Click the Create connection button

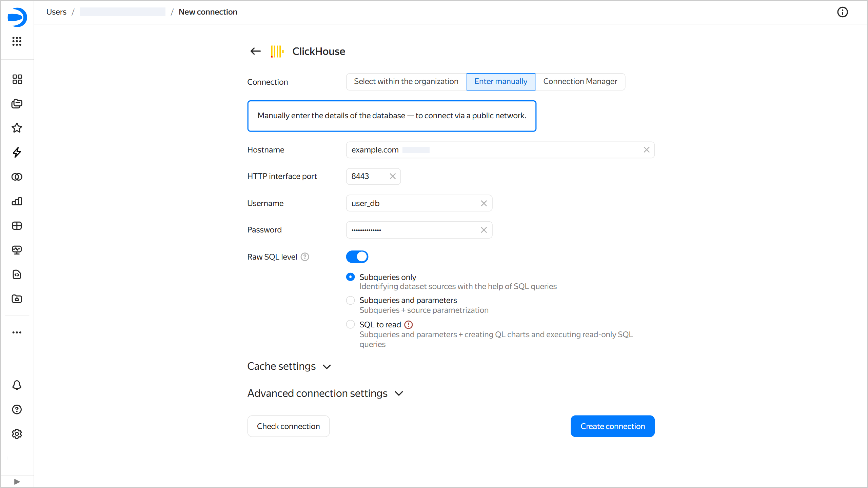[613, 426]
